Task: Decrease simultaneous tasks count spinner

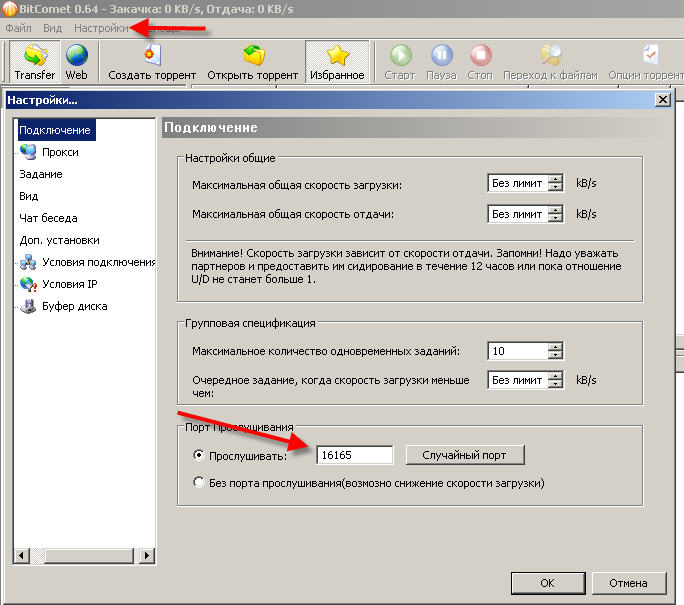Action: pos(555,355)
